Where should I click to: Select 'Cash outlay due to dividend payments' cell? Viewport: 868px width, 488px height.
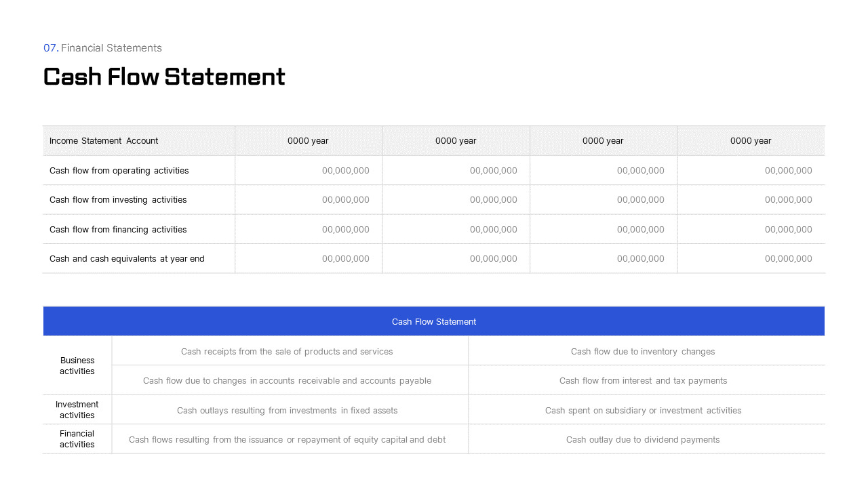[x=646, y=439]
